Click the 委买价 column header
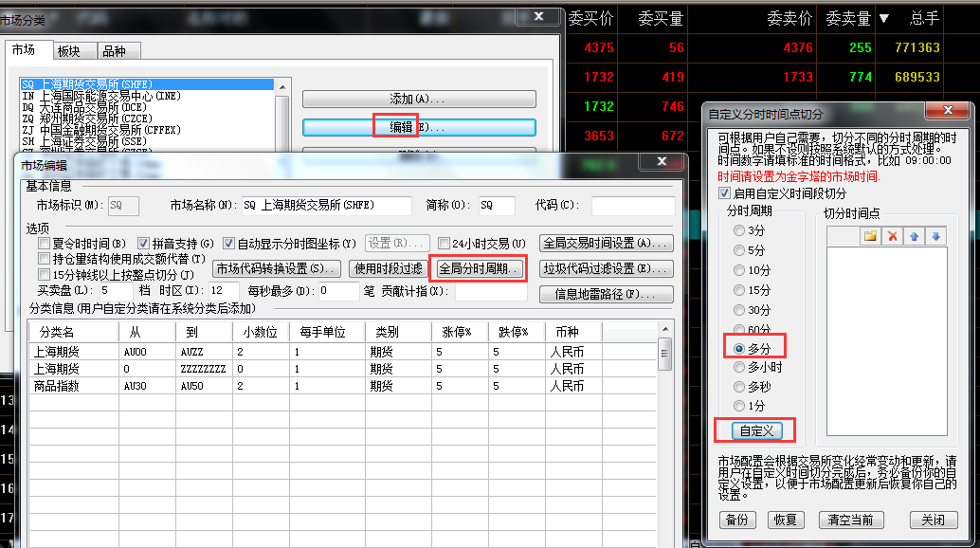This screenshot has width=980, height=548. click(590, 19)
